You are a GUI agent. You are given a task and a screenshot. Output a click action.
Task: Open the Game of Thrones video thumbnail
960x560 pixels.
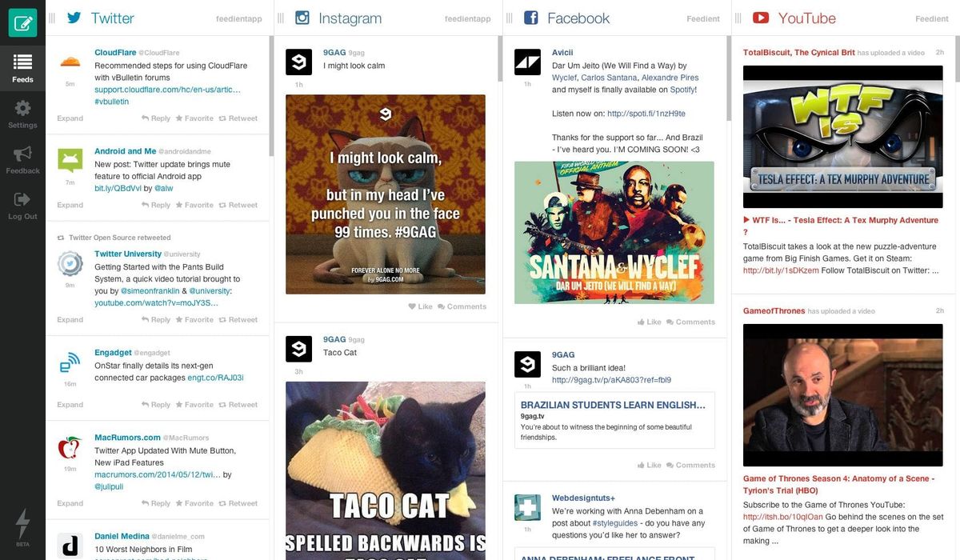pos(843,395)
